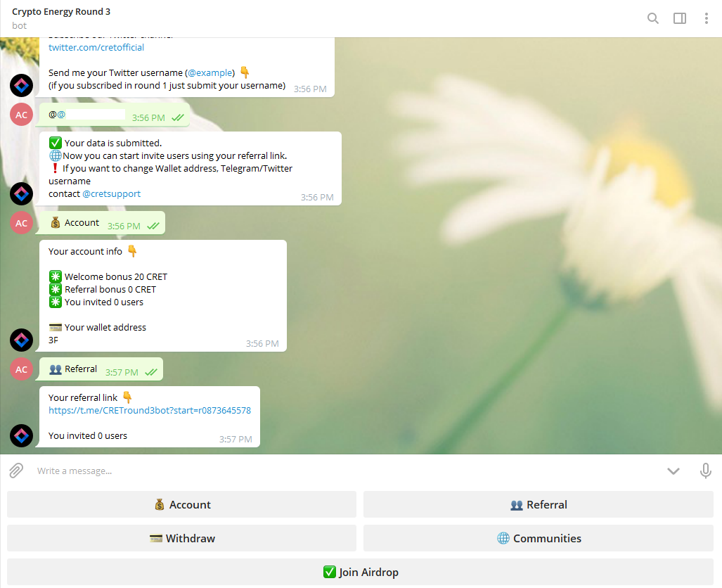Viewport: 722px width, 588px height.
Task: Click the @example username mention
Action: (x=209, y=72)
